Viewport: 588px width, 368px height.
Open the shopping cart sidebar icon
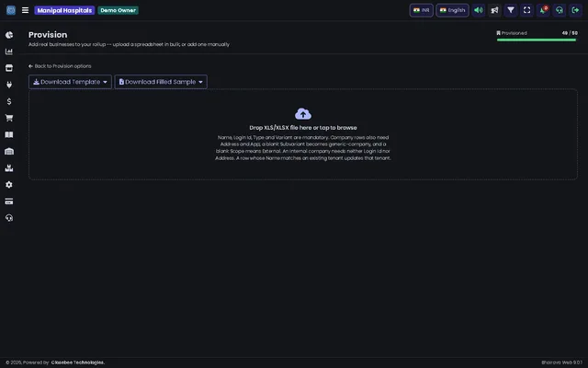coord(9,118)
